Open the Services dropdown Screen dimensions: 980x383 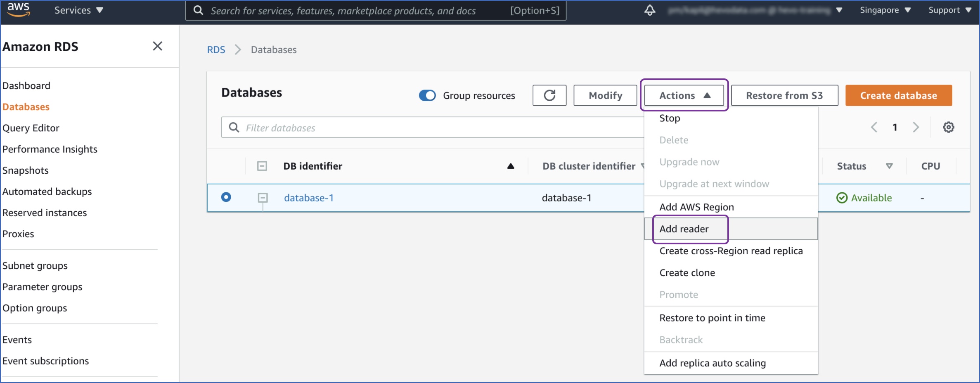[x=78, y=10]
